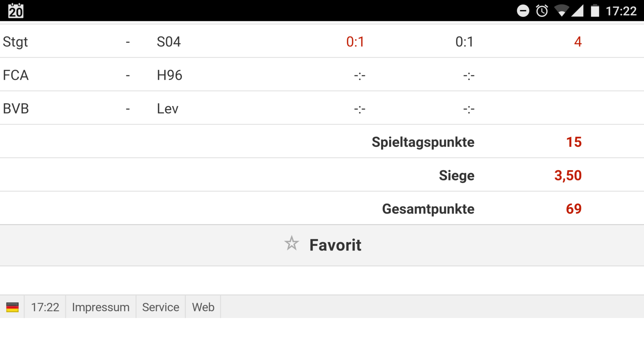Tap the German flag language icon
Image resolution: width=644 pixels, height=362 pixels.
coord(12,307)
